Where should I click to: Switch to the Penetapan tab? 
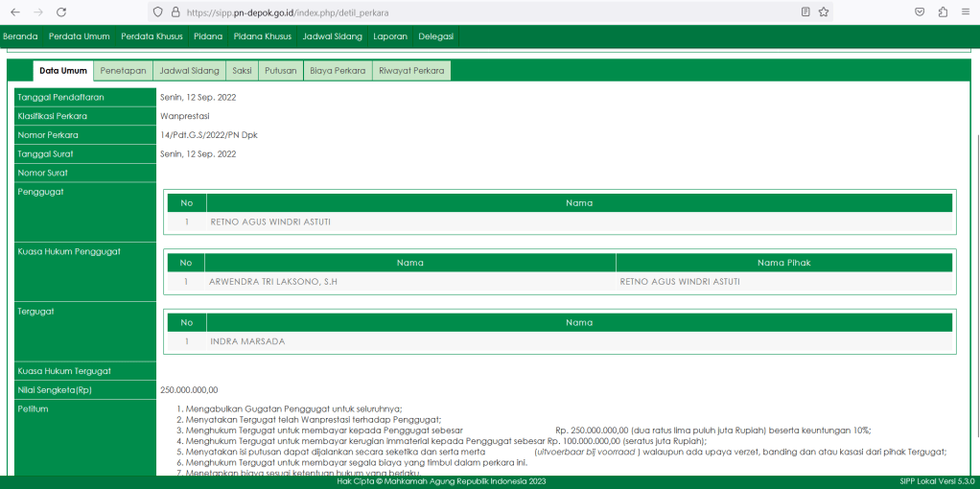point(123,71)
